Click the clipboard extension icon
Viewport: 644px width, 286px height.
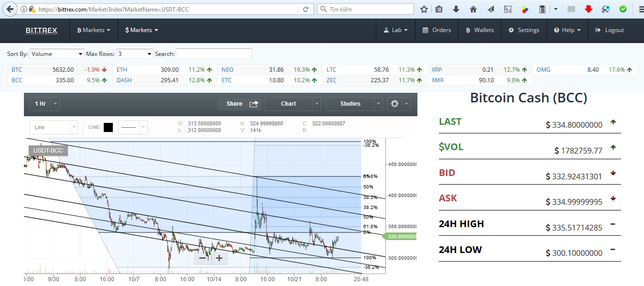coord(542,9)
